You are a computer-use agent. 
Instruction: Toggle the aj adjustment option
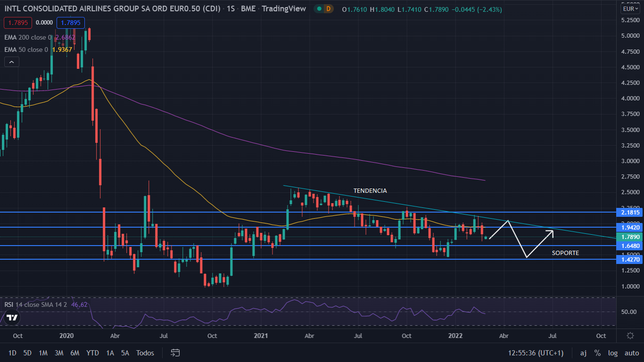(x=583, y=353)
